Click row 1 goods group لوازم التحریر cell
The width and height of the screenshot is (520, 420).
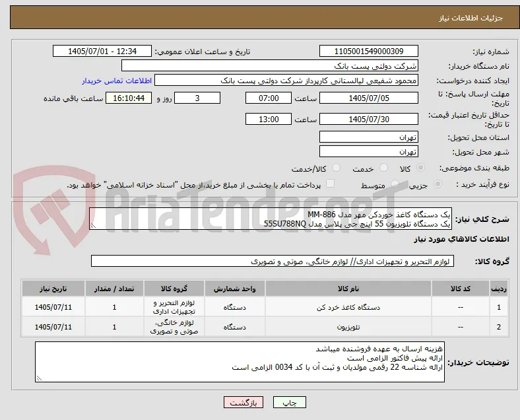point(174,307)
